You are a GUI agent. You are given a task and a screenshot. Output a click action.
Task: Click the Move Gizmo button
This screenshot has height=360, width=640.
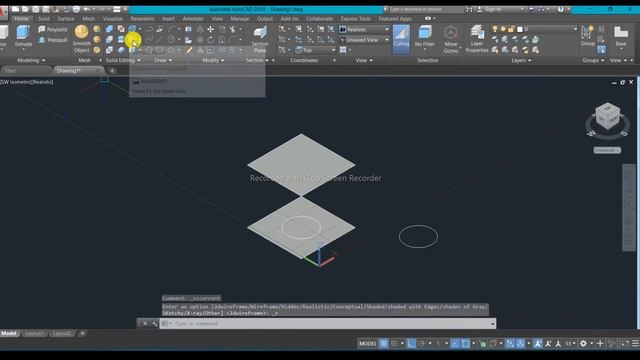pyautogui.click(x=451, y=39)
